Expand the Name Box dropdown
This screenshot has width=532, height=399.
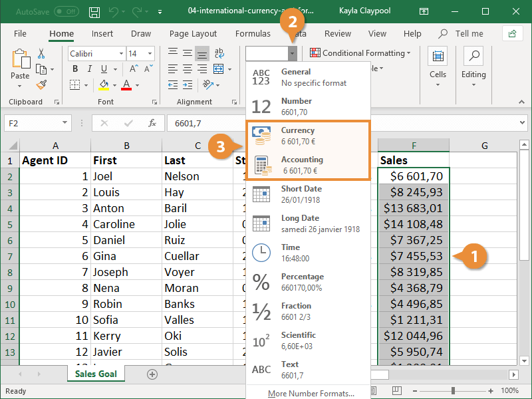point(65,123)
